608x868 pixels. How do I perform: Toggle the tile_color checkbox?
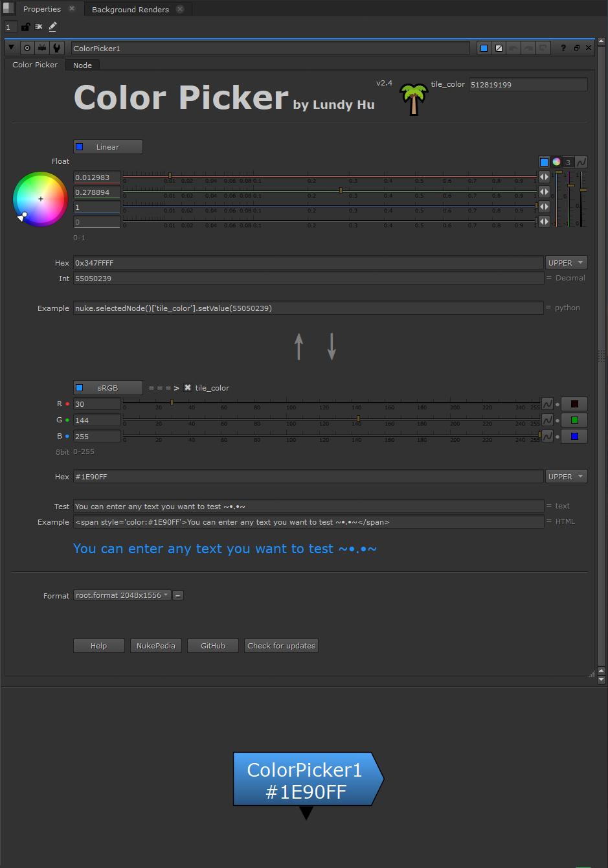(x=188, y=388)
